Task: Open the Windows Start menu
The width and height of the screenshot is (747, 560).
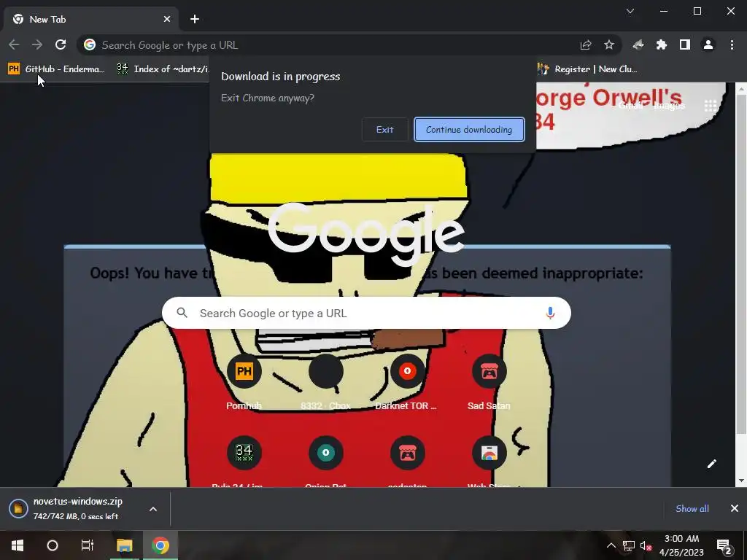Action: point(18,545)
